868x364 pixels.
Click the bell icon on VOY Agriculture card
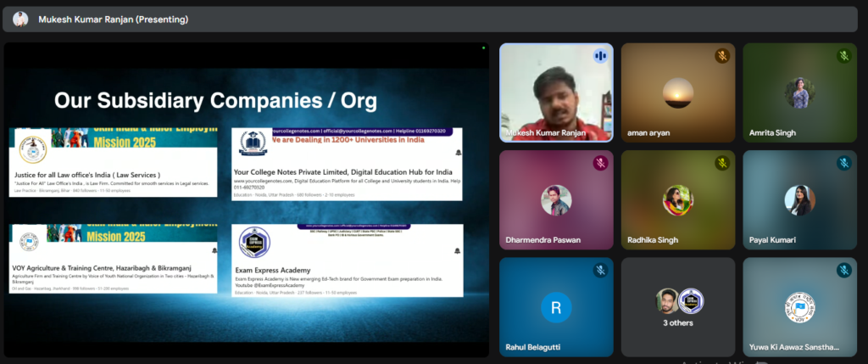click(x=214, y=251)
